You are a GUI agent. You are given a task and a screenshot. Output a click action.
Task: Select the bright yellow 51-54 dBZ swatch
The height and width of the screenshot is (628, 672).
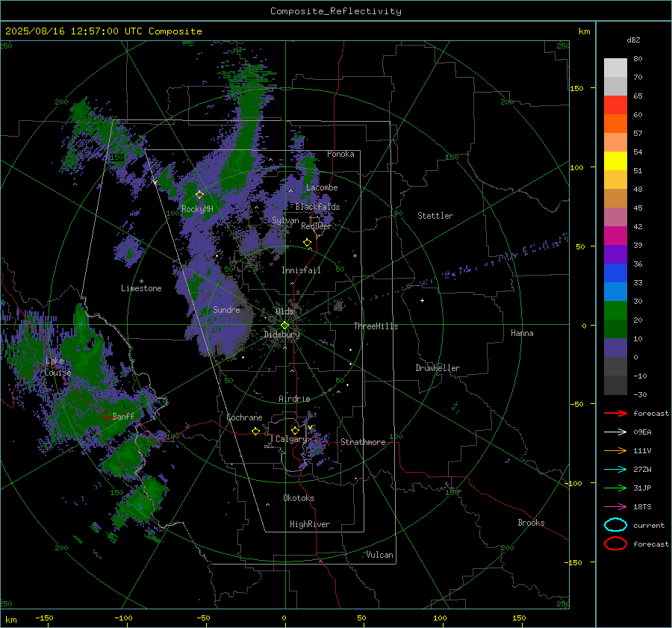615,161
